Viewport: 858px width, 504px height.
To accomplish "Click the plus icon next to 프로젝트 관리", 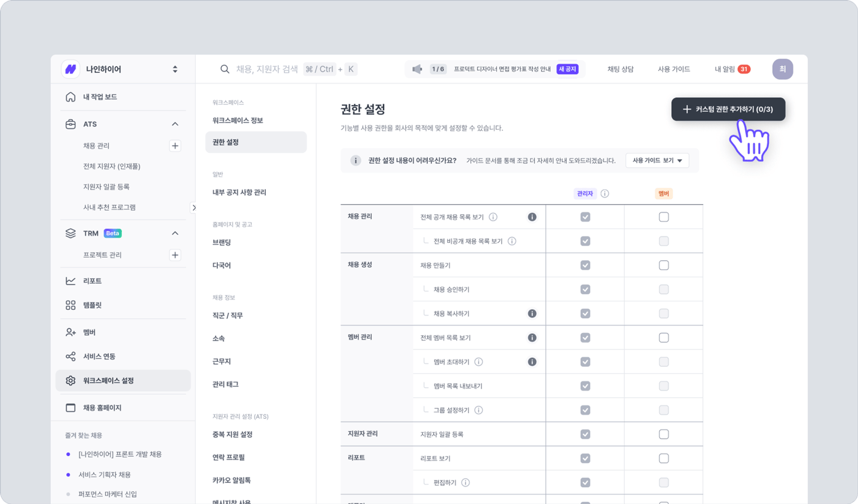I will (x=175, y=255).
